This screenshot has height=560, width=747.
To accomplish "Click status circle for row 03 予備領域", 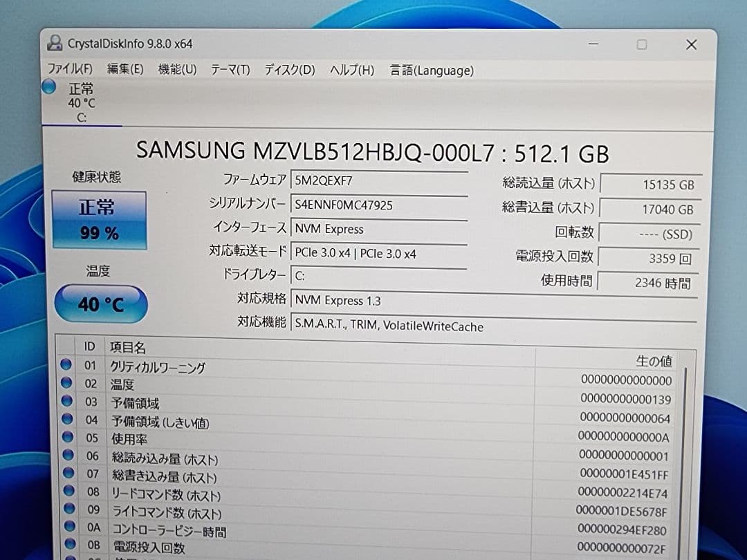I will pos(66,401).
